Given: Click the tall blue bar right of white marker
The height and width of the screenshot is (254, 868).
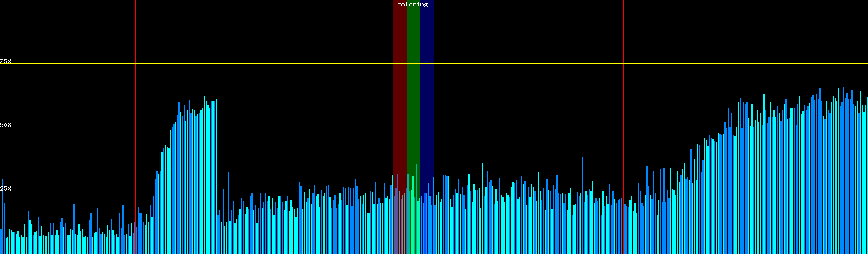Looking at the screenshot, I should [228, 212].
